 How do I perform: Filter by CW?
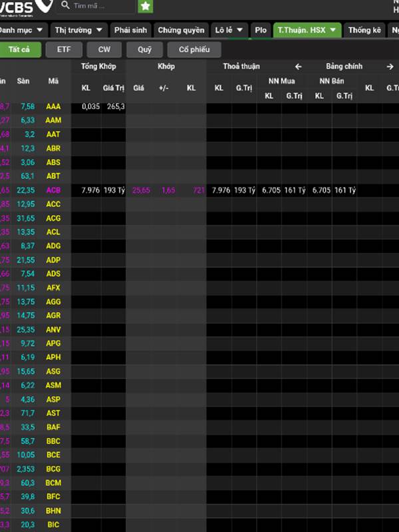(x=104, y=50)
